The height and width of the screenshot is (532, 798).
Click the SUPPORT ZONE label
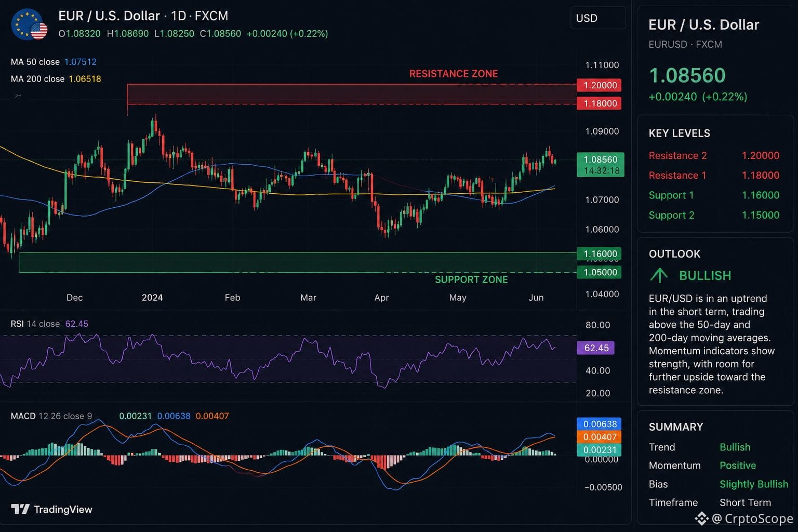471,280
